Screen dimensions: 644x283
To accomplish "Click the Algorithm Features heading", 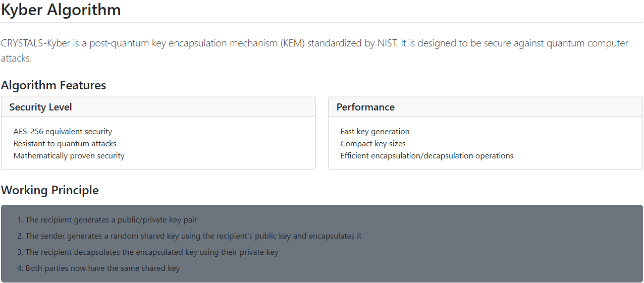I will click(53, 85).
